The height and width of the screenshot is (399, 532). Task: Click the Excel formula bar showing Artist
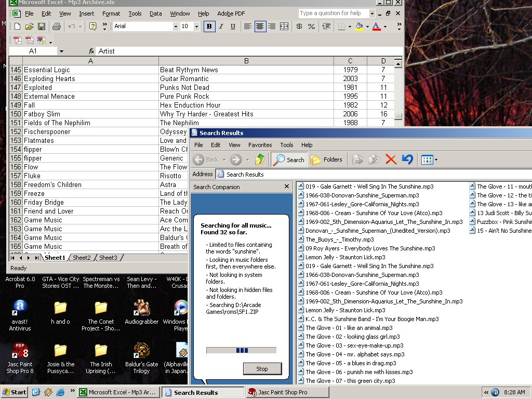249,51
